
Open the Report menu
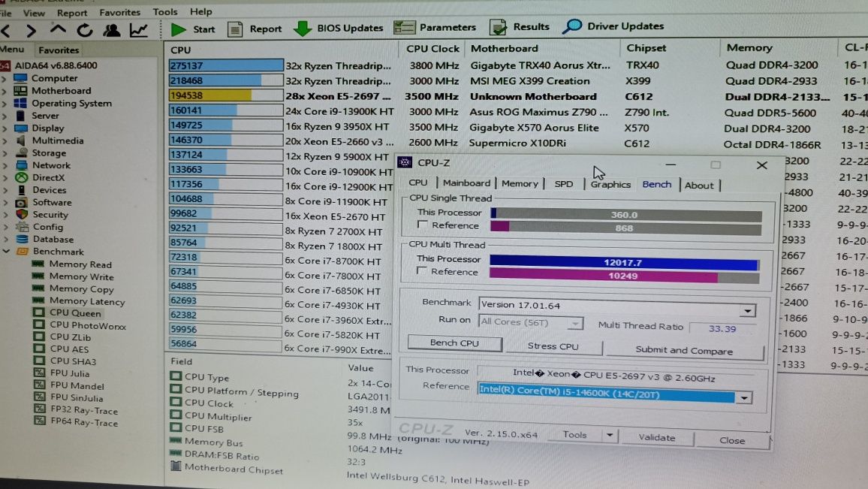click(72, 12)
